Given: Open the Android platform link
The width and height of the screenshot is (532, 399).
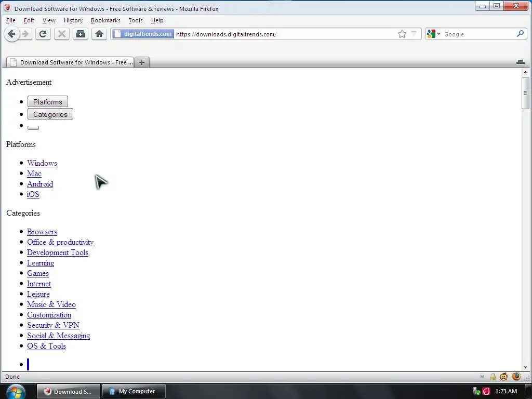Looking at the screenshot, I should point(40,184).
